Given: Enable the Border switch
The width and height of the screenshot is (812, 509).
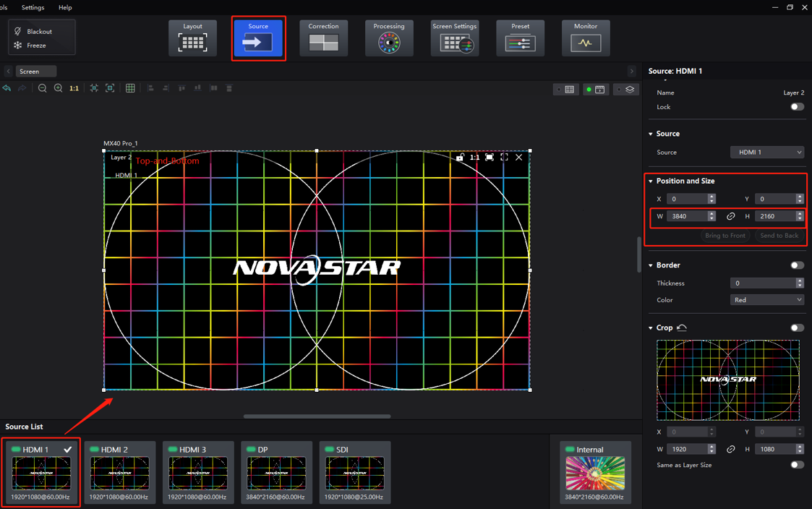Looking at the screenshot, I should tap(798, 265).
